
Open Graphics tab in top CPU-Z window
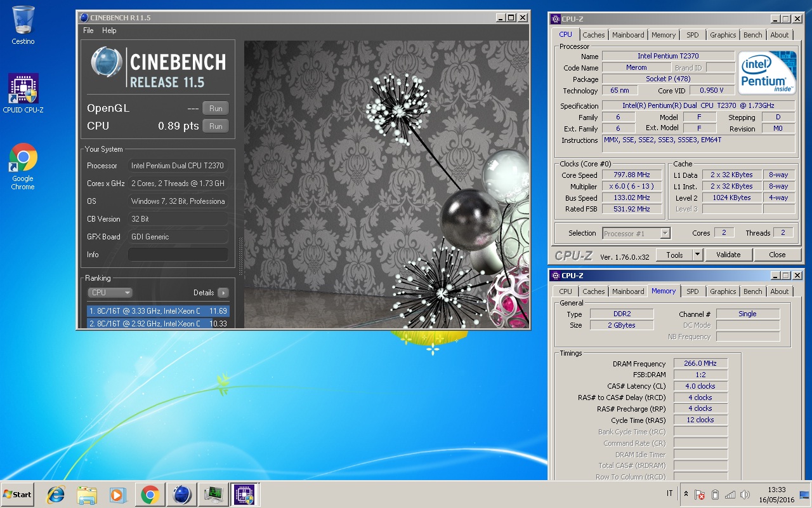[723, 35]
